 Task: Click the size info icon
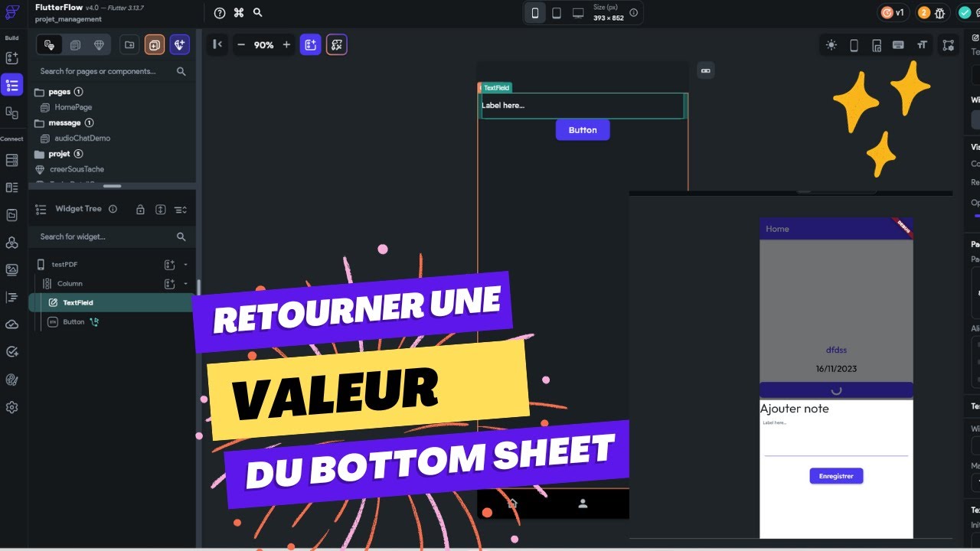pyautogui.click(x=632, y=13)
